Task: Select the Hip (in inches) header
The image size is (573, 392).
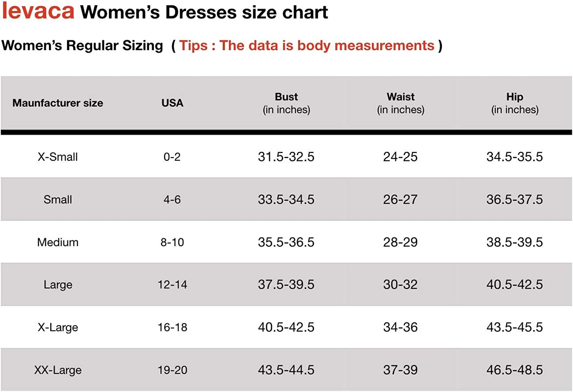Action: tap(514, 103)
